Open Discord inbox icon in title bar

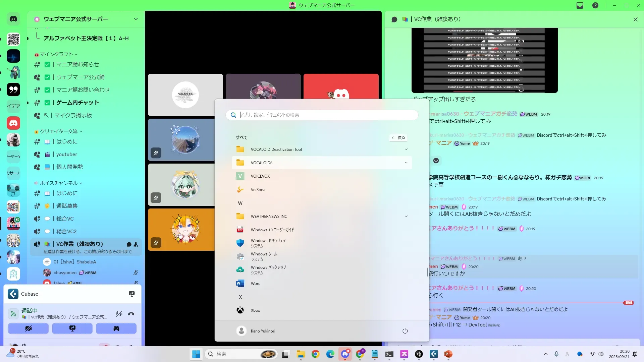[580, 5]
